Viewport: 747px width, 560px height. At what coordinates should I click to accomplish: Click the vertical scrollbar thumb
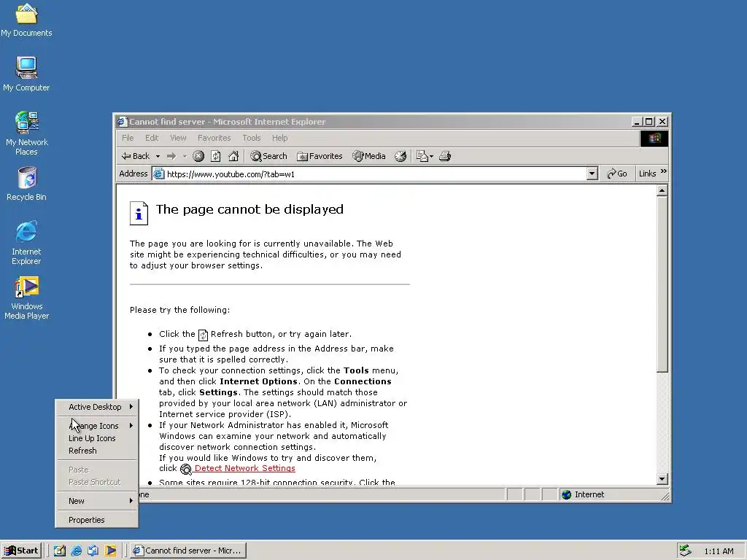(x=662, y=284)
